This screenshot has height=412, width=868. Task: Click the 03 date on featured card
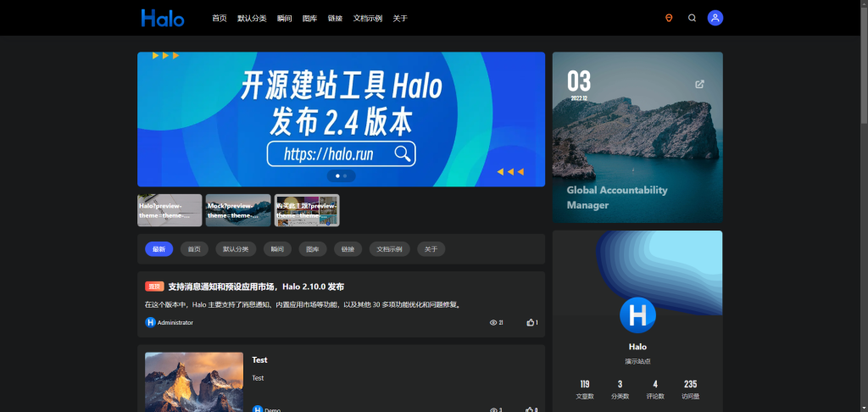[x=579, y=81]
